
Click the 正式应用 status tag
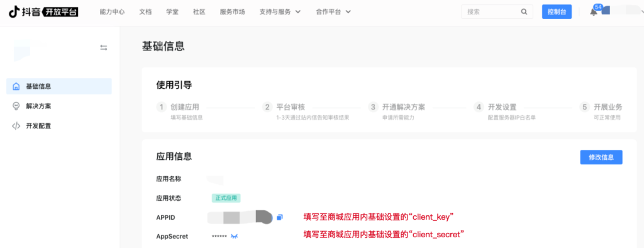pos(226,198)
